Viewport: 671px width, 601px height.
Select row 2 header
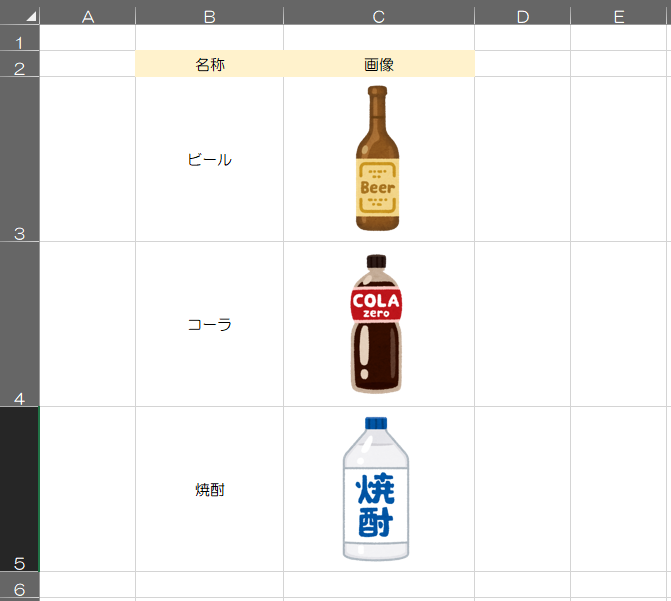pyautogui.click(x=20, y=64)
